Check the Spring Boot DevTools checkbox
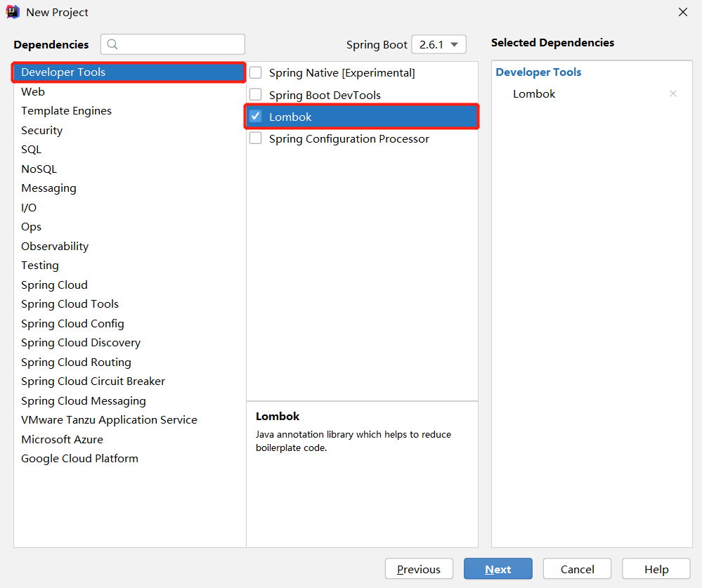This screenshot has height=588, width=702. point(256,94)
